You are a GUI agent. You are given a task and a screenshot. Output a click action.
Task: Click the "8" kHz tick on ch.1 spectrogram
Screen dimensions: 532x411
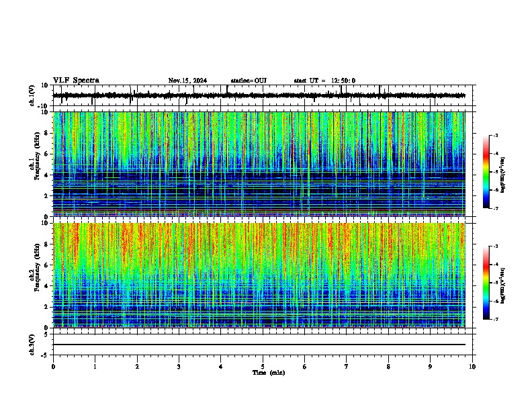(46, 133)
